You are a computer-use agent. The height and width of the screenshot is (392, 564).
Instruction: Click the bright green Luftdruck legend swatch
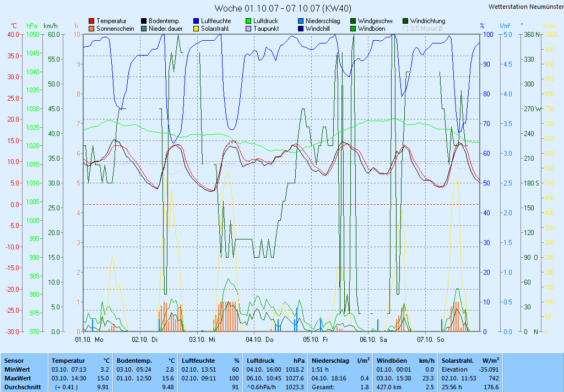(x=248, y=21)
